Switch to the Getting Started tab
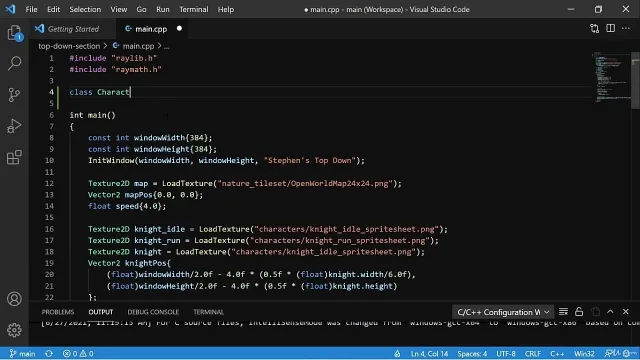 pos(73,29)
